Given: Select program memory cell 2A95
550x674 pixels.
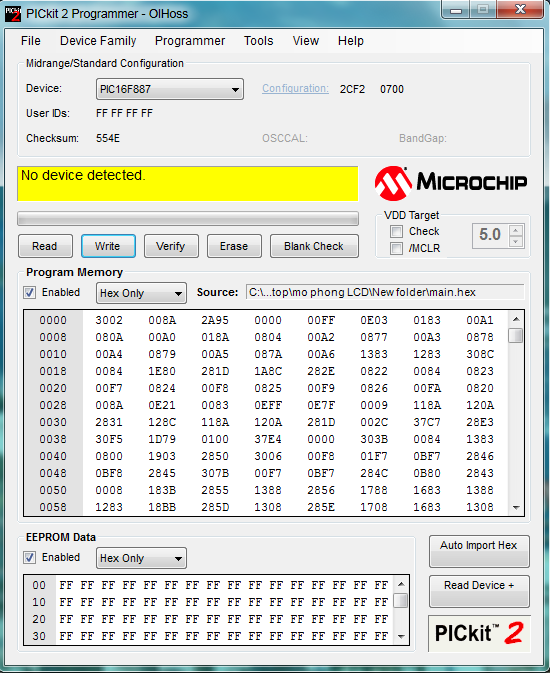Looking at the screenshot, I should (x=215, y=320).
